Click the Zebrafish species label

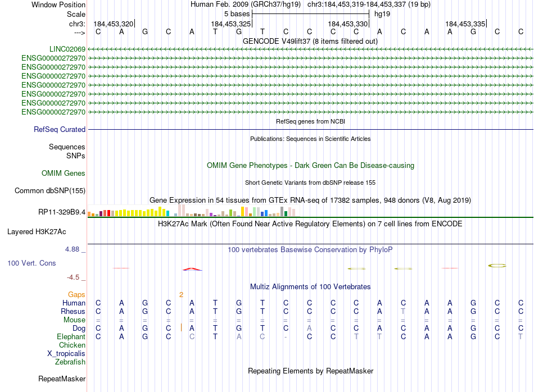click(x=70, y=362)
